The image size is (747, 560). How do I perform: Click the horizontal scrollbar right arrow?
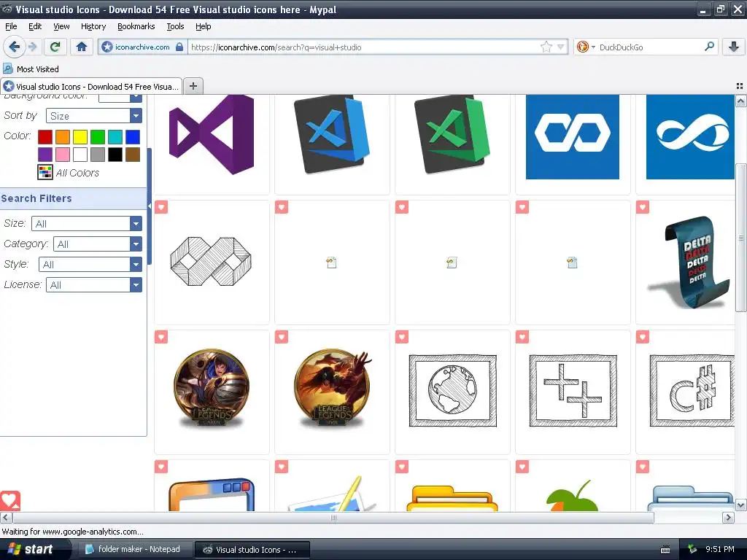click(x=728, y=517)
